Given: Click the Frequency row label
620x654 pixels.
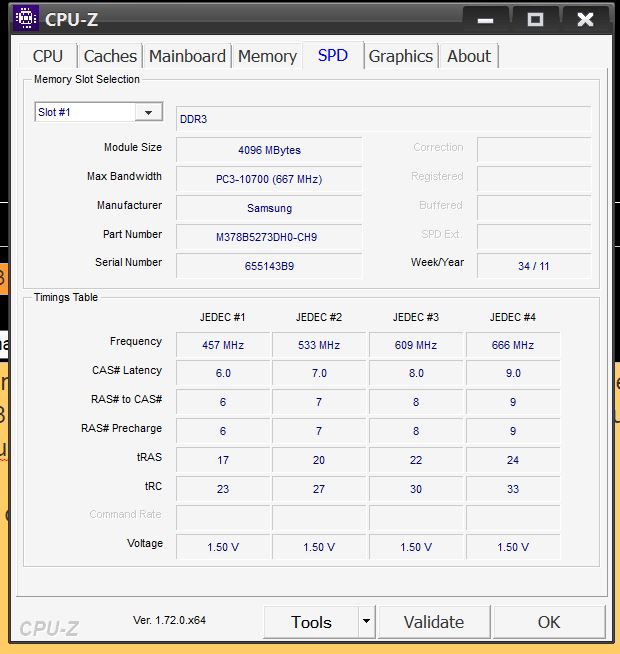Looking at the screenshot, I should click(x=136, y=341).
